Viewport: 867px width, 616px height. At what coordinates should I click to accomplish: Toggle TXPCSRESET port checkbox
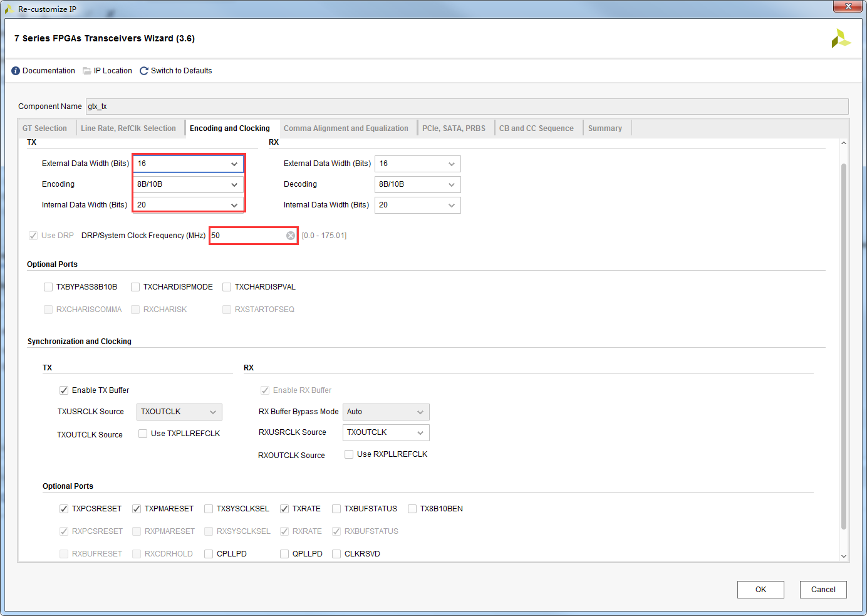coord(64,509)
